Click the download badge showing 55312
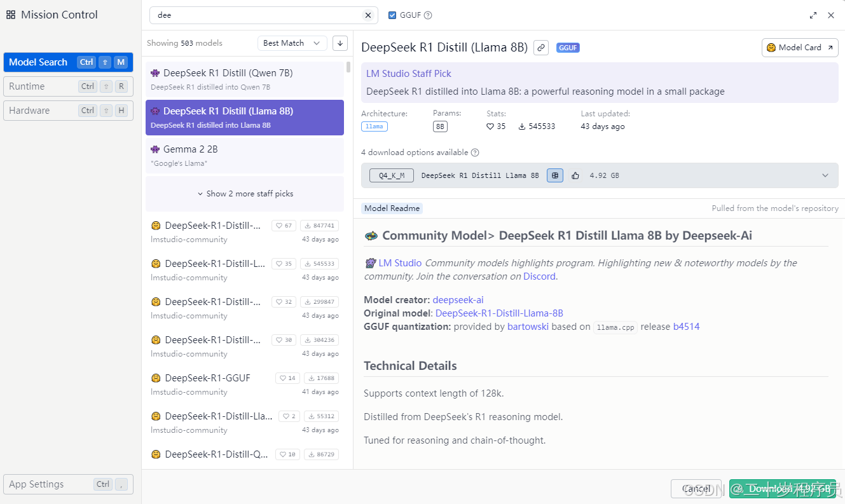Viewport: 845px width, 504px height. (321, 416)
